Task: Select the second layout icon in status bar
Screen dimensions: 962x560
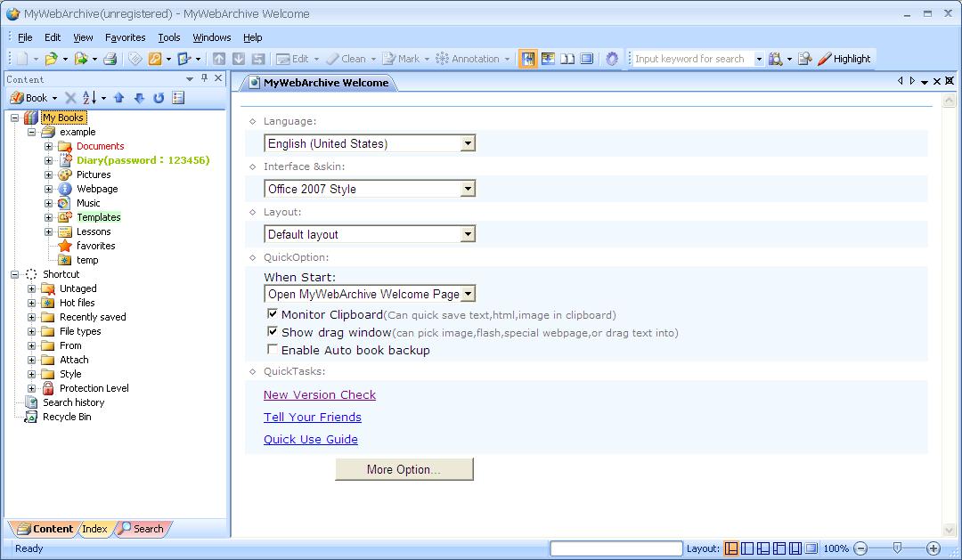Action: click(x=747, y=548)
